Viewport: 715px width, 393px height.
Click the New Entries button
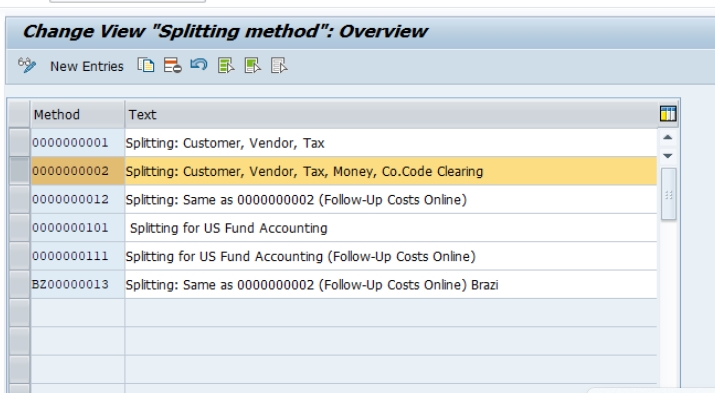(x=87, y=67)
